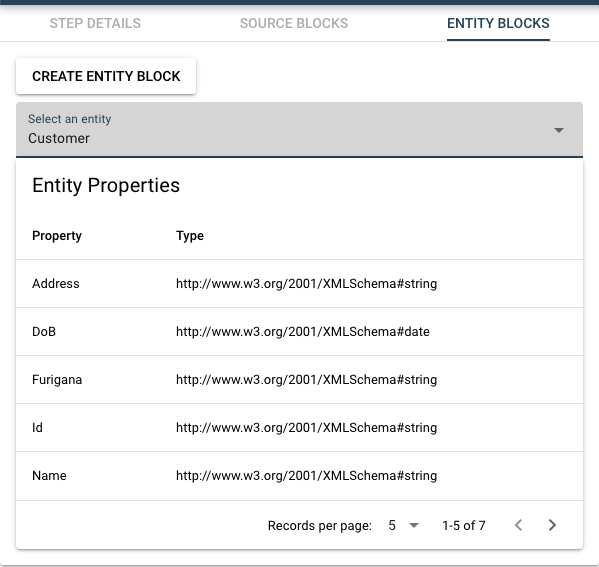Select the DoB property row

click(300, 332)
